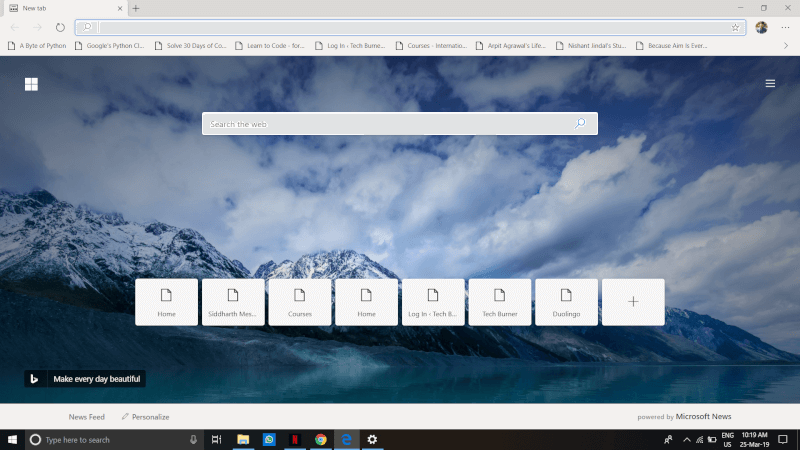
Task: Open 'Nishant Jindal's Stu...' bookmark
Action: coord(591,46)
